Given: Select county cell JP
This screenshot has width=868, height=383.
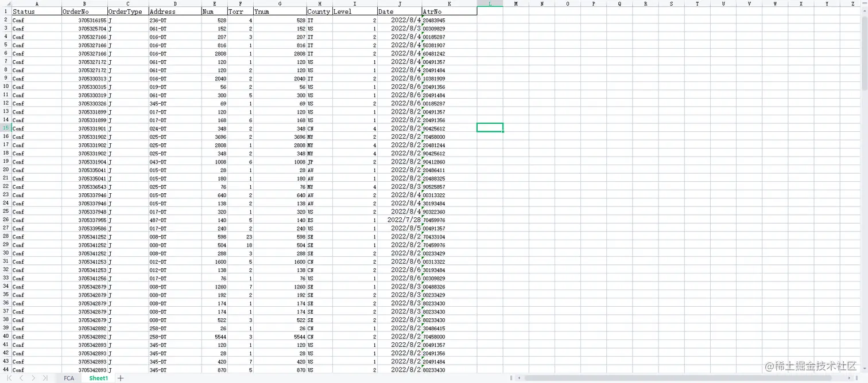Looking at the screenshot, I should click(319, 162).
